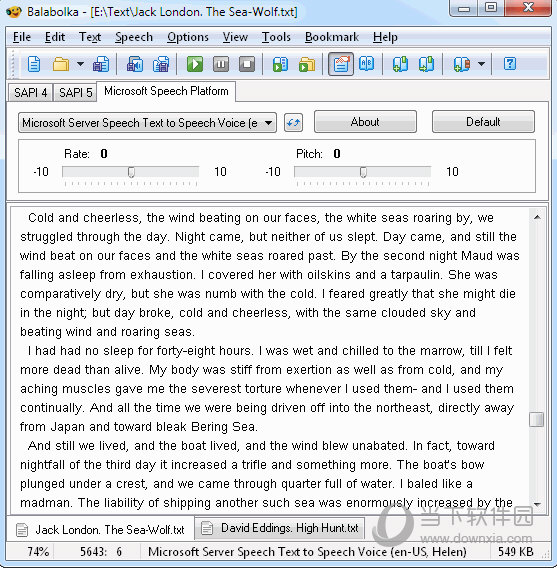The width and height of the screenshot is (557, 568).
Task: Open the named bookmarks book icon
Action: 461,64
